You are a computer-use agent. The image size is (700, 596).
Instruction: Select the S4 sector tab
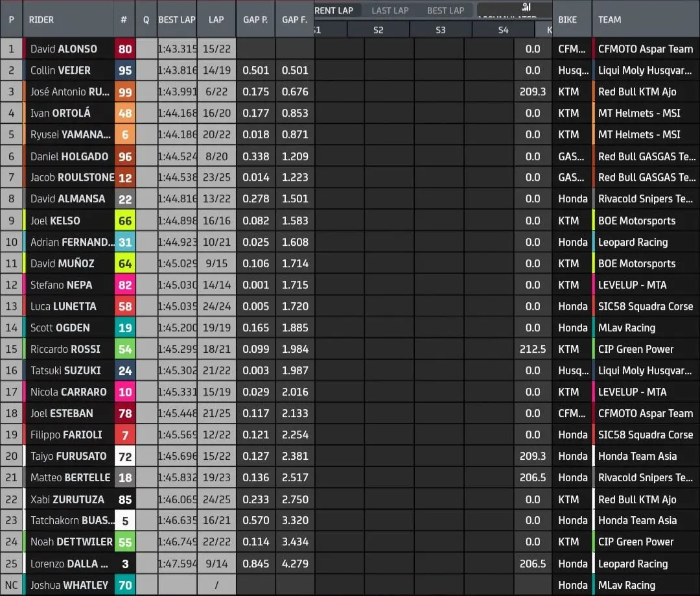[x=504, y=29]
